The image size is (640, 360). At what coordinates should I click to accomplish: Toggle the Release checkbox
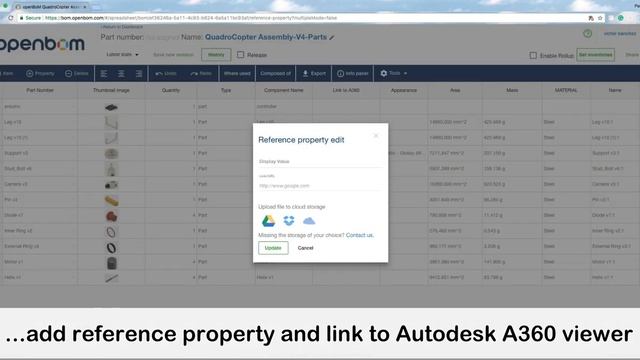(240, 55)
